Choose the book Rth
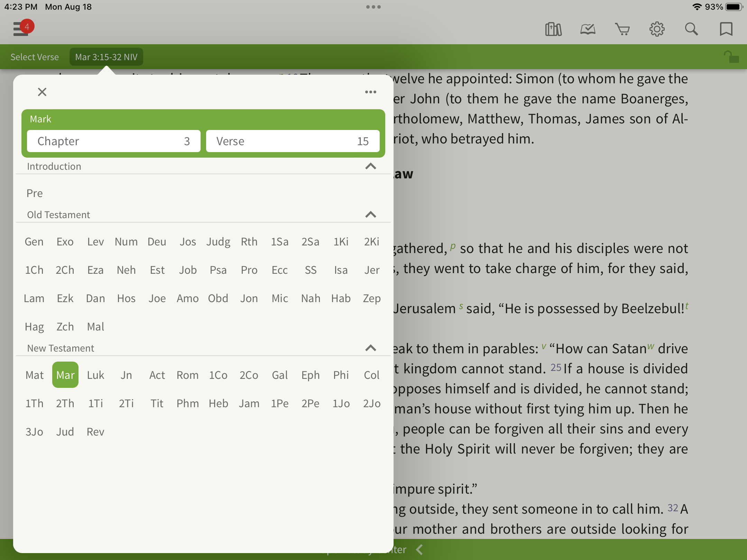Viewport: 747px width, 560px height. pos(249,242)
